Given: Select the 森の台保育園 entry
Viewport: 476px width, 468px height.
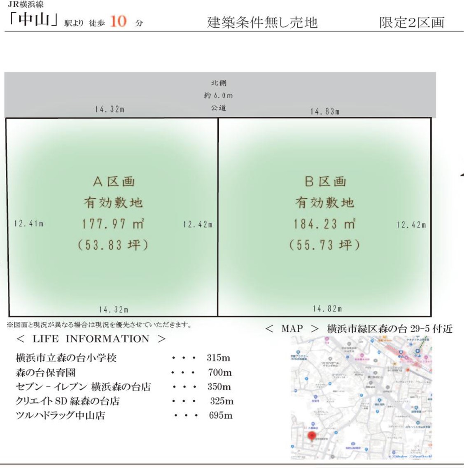Looking at the screenshot, I should click(46, 373).
